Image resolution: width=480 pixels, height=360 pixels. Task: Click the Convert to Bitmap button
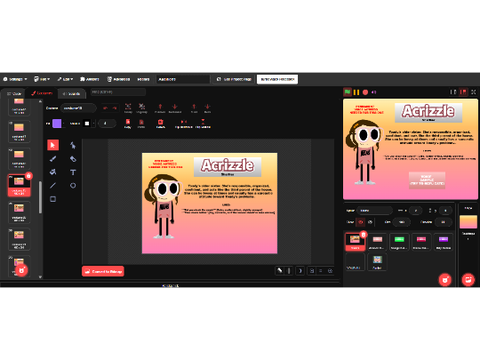point(103,271)
